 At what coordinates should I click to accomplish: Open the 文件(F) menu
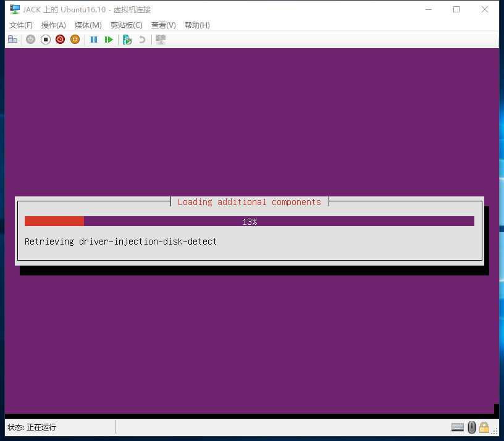click(x=21, y=25)
